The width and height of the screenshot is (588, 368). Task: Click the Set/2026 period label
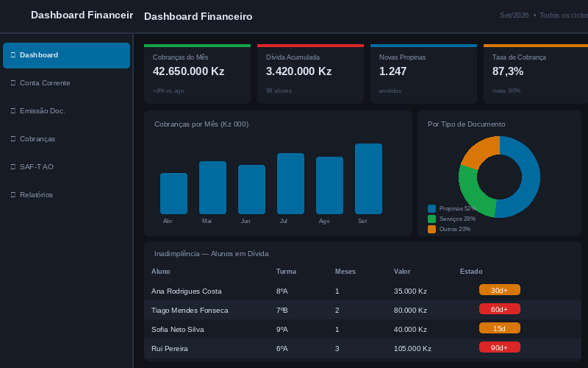(514, 15)
